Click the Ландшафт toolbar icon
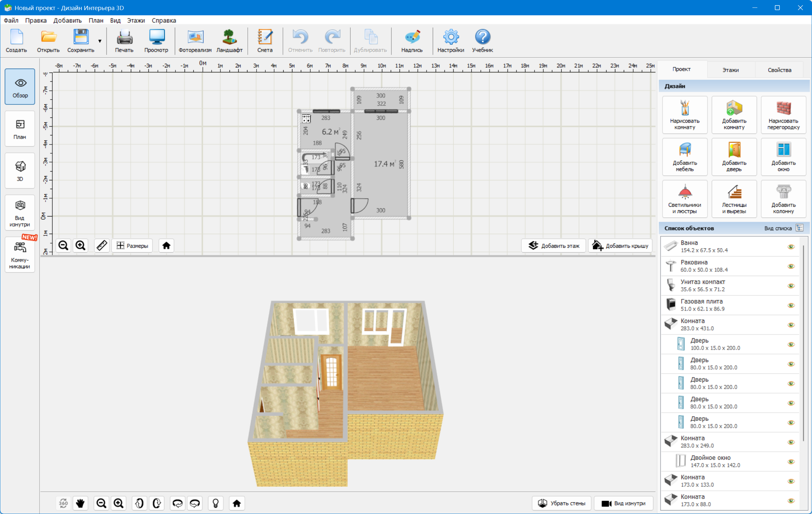 pos(229,40)
